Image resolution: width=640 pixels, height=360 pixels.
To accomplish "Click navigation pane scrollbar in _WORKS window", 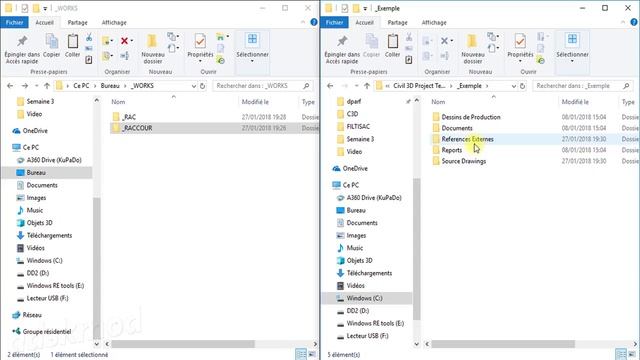I will coord(97,267).
